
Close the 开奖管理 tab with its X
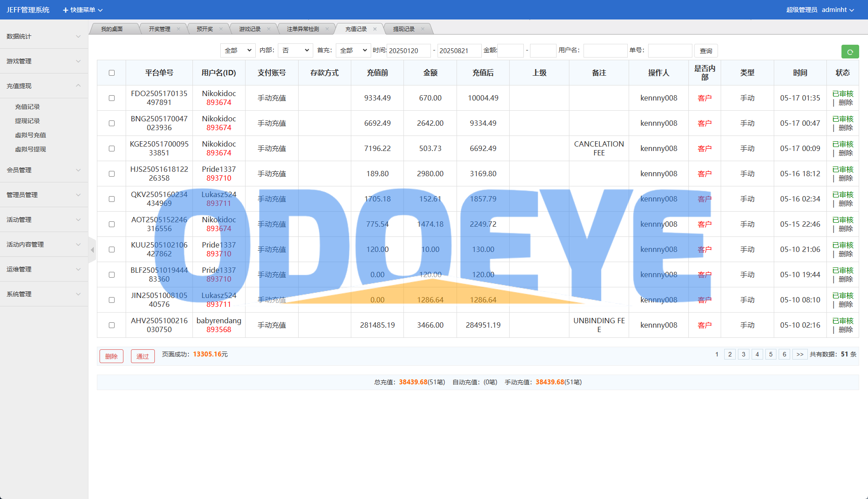point(178,29)
